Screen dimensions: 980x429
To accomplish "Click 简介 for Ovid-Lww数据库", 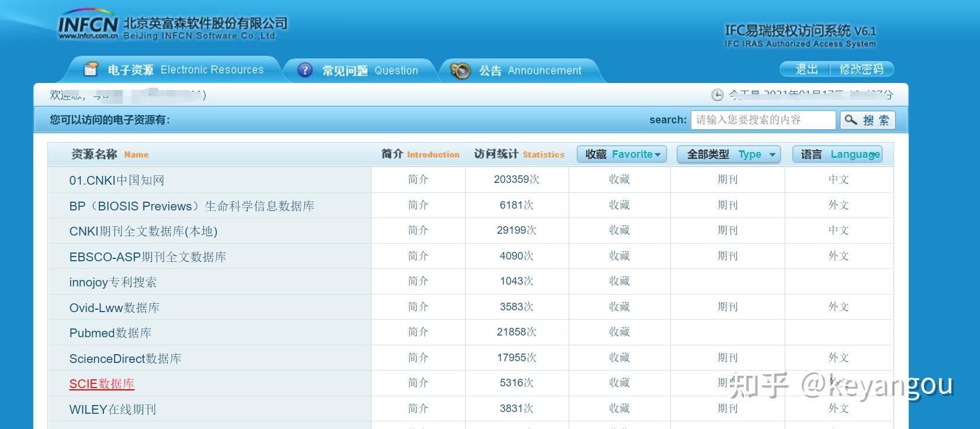I will point(418,307).
